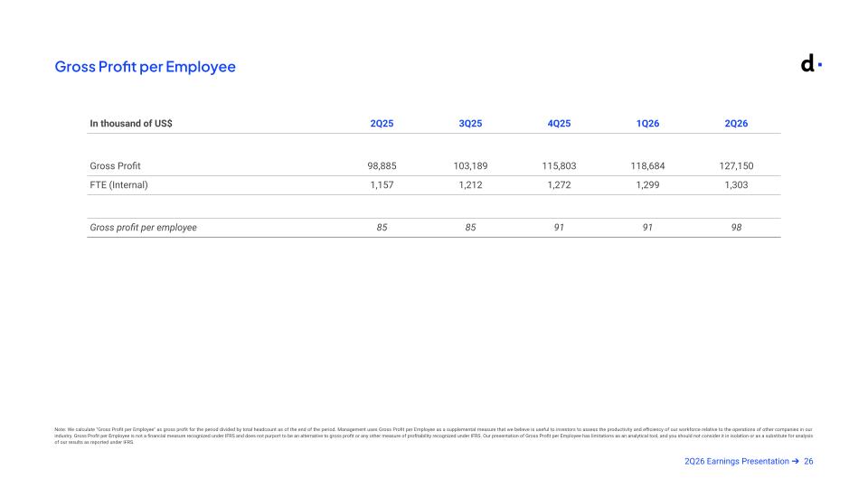868x488 pixels.
Task: Click gross profit value 115,803
Action: [559, 166]
